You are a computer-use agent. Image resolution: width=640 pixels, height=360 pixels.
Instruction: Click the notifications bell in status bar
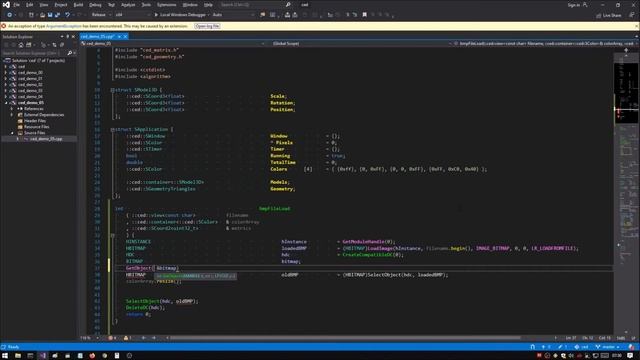click(x=631, y=347)
